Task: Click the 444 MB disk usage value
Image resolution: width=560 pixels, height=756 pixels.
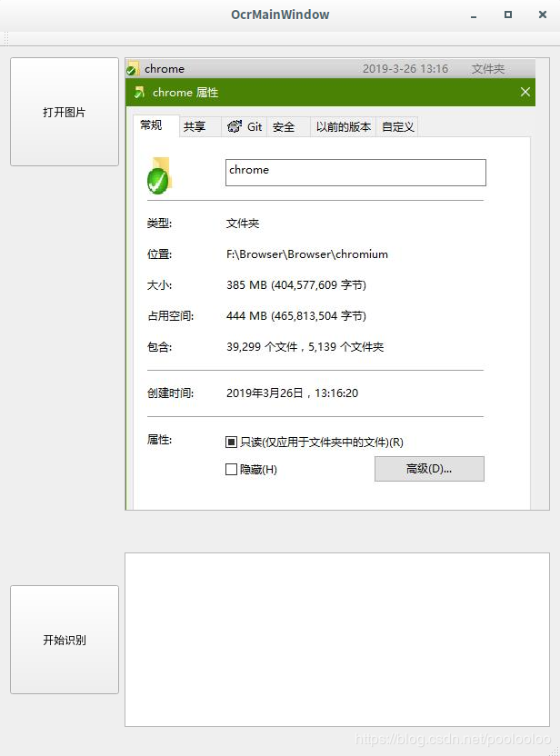Action: tap(295, 316)
